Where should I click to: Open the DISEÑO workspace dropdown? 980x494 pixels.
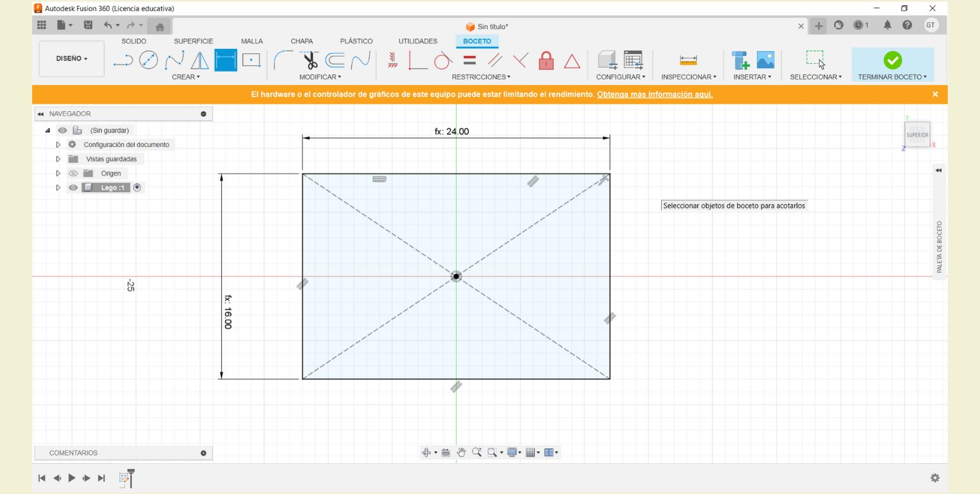(x=72, y=59)
